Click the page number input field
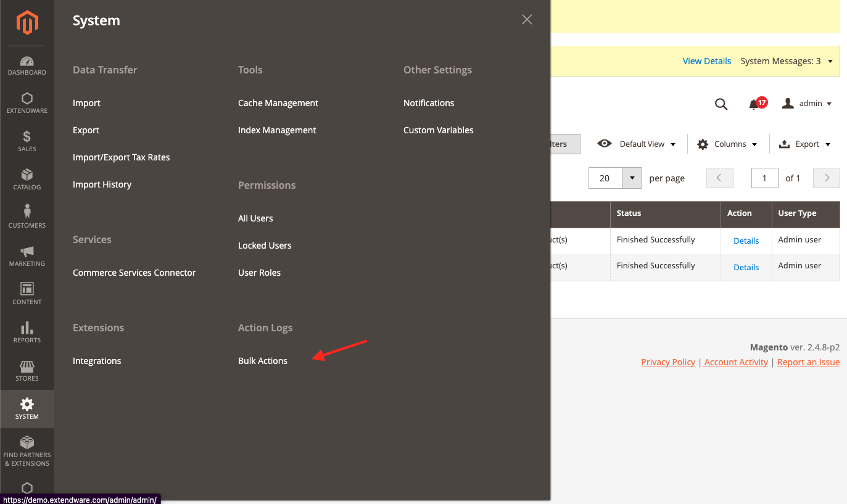The height and width of the screenshot is (504, 847). click(x=764, y=178)
